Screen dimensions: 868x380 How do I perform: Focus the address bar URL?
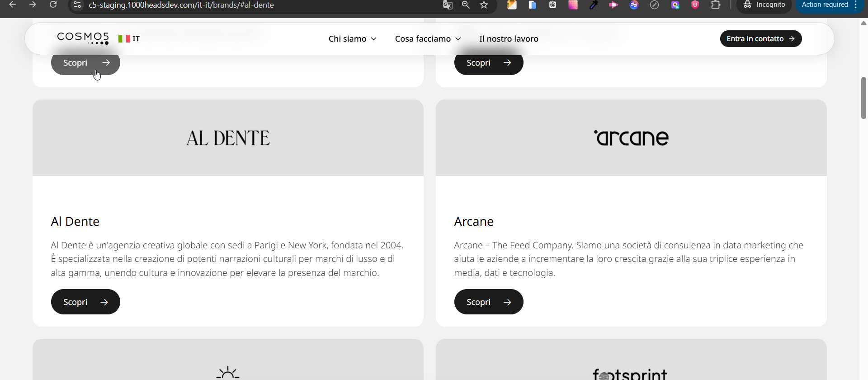click(181, 5)
